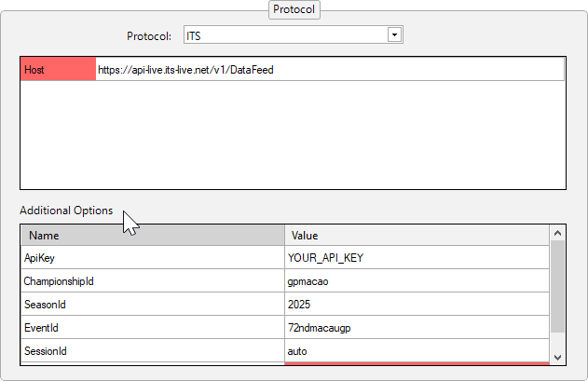The width and height of the screenshot is (588, 381).
Task: Edit the gpmacao value cell
Action: [x=417, y=281]
